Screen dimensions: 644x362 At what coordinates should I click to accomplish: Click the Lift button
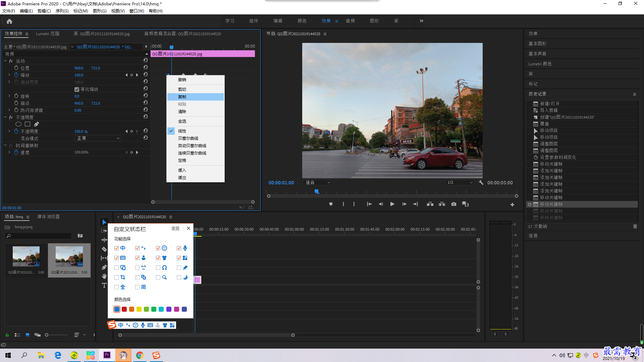click(430, 204)
